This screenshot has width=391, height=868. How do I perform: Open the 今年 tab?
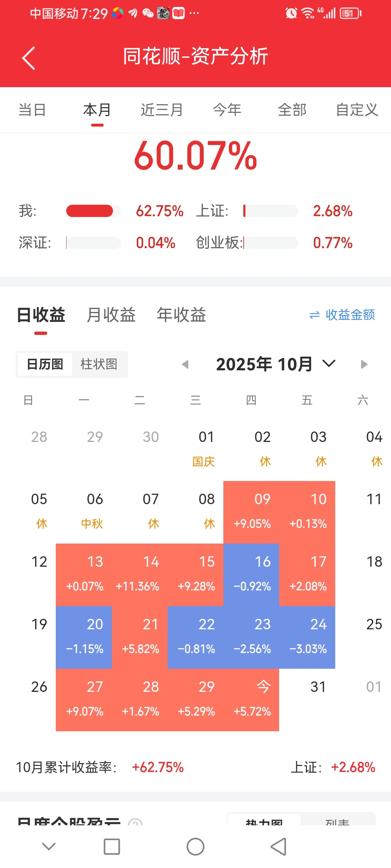pyautogui.click(x=227, y=110)
